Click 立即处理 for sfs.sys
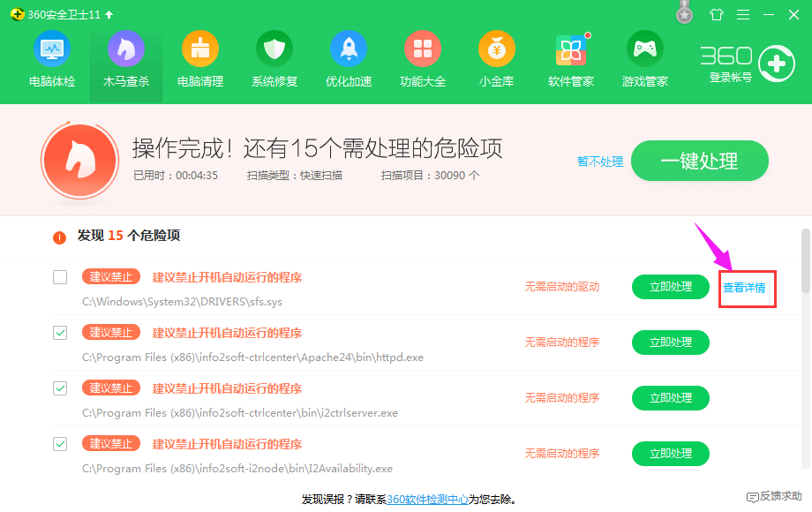 (671, 287)
